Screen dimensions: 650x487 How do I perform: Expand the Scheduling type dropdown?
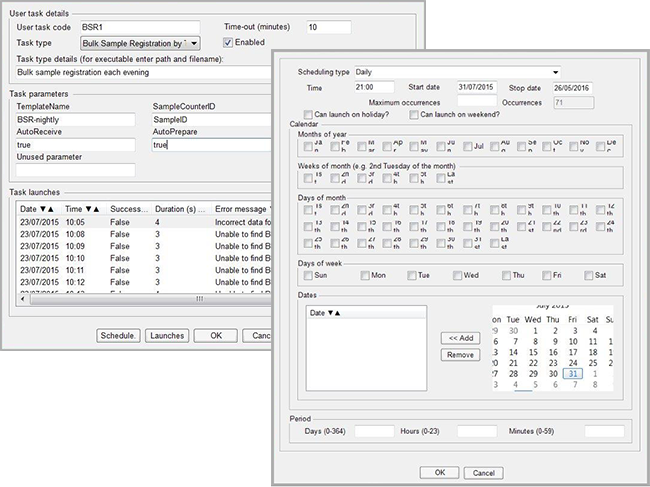[555, 72]
